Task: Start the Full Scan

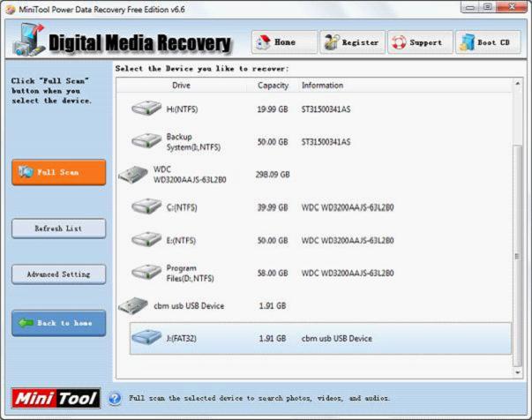Action: point(59,172)
